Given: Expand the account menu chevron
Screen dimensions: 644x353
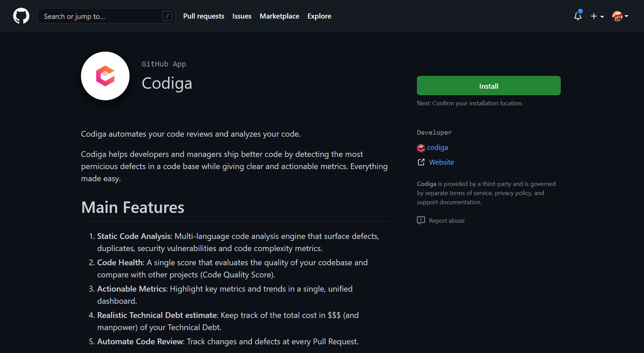Looking at the screenshot, I should 627,16.
